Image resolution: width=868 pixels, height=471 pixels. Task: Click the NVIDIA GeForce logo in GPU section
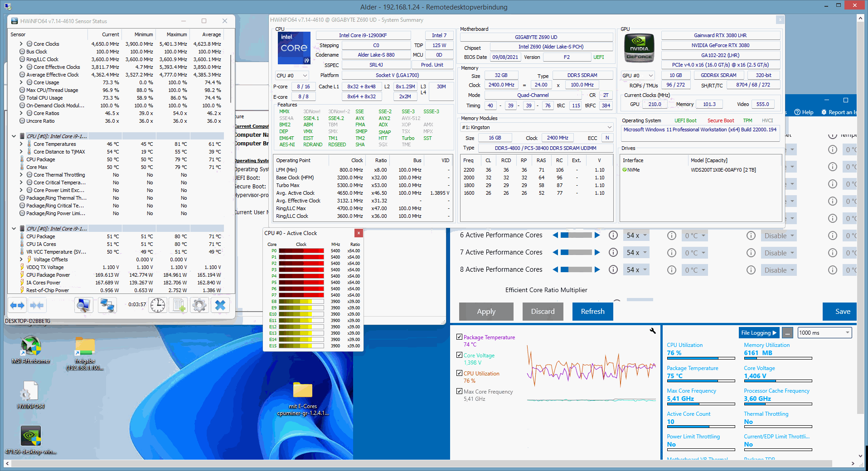tap(639, 48)
